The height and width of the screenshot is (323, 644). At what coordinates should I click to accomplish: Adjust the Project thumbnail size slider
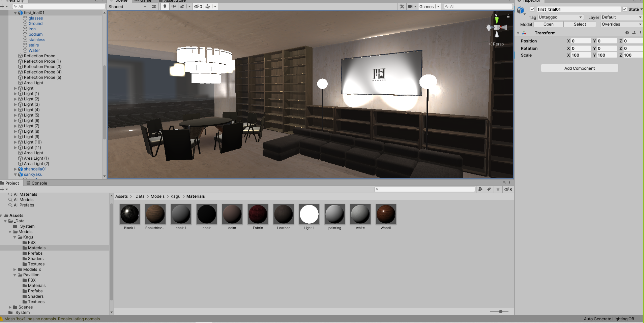click(500, 312)
